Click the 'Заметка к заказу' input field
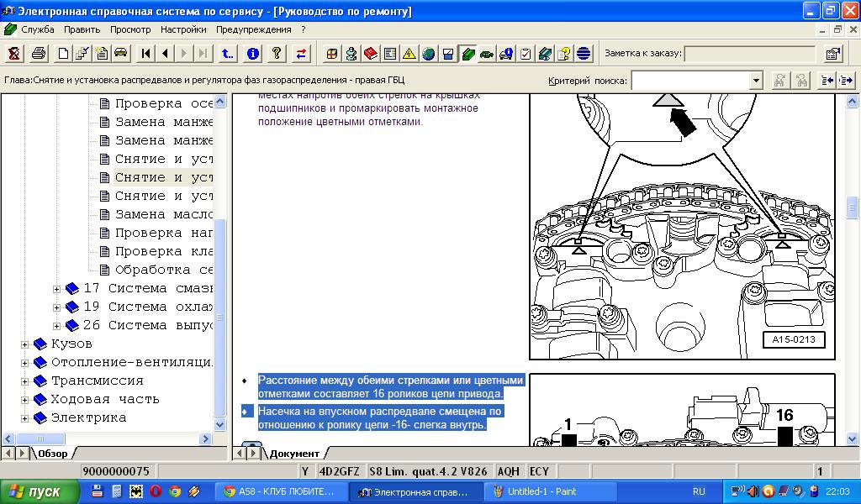 pos(749,54)
